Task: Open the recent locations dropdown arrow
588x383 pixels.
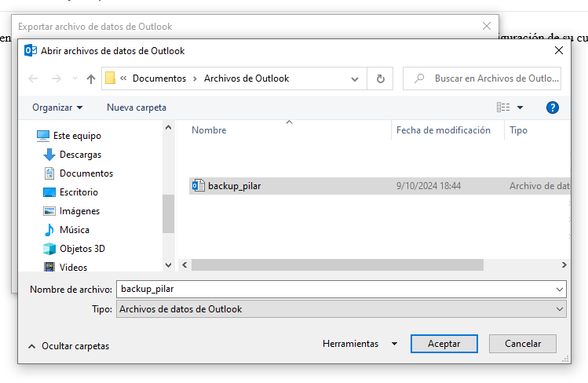Action: click(75, 78)
